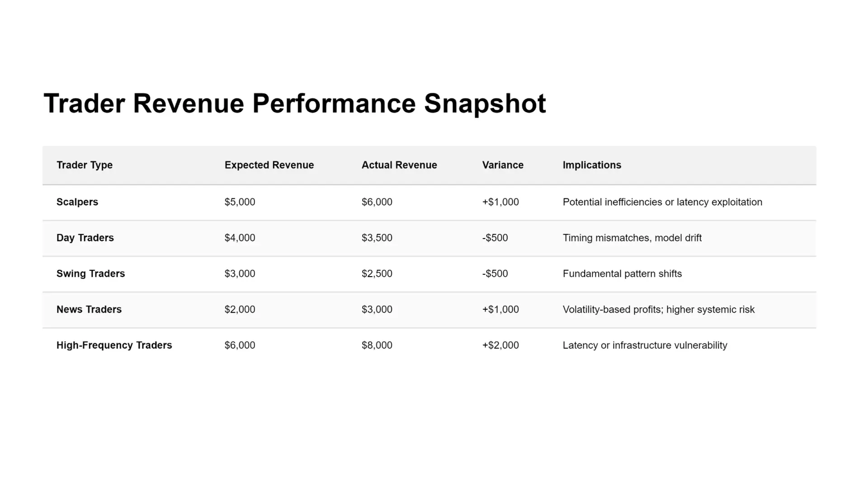Image resolution: width=868 pixels, height=488 pixels.
Task: Select Day Traders actual revenue $3,500
Action: [x=377, y=238]
